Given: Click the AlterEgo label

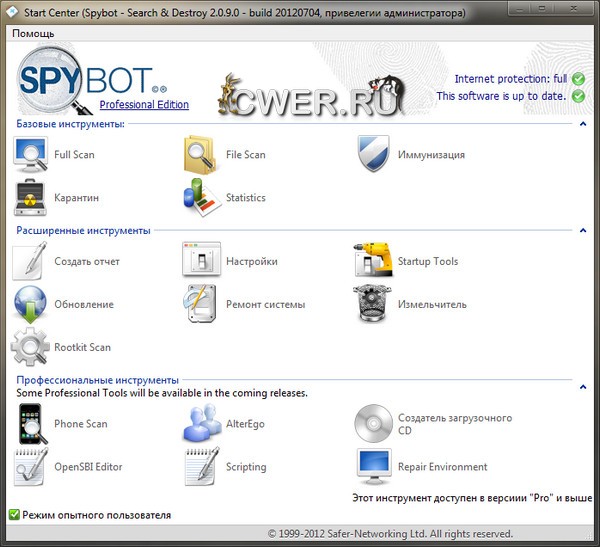Looking at the screenshot, I should pos(245,424).
